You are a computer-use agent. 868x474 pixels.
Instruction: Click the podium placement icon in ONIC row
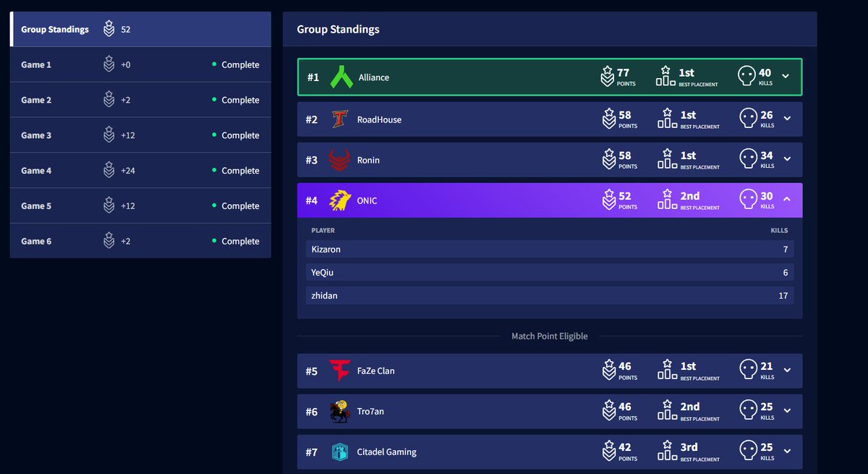click(667, 200)
